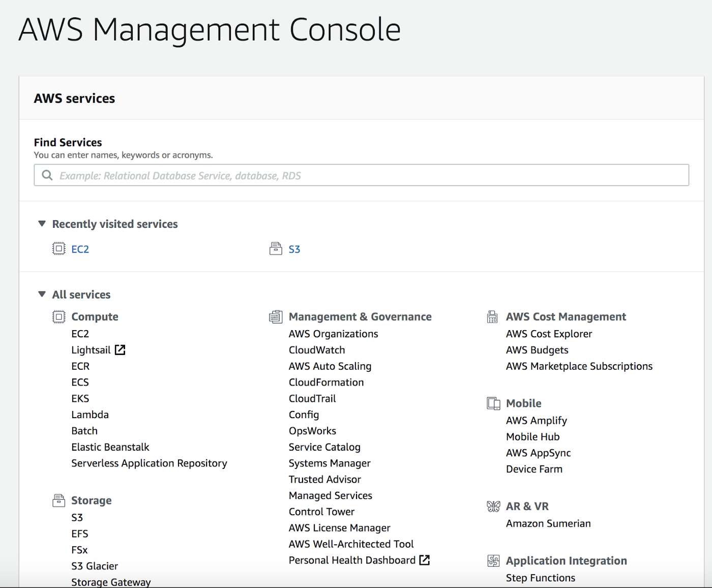Click the external link icon beside Lightsail
Image resolution: width=712 pixels, height=588 pixels.
coord(120,350)
